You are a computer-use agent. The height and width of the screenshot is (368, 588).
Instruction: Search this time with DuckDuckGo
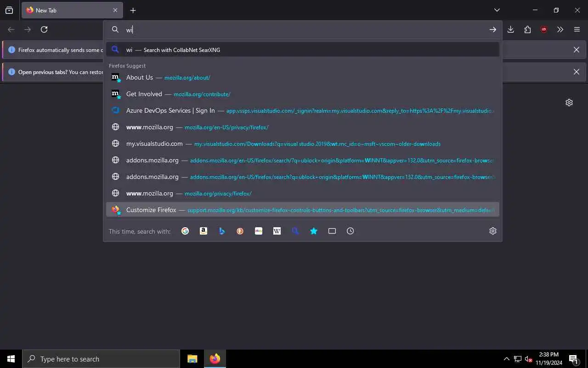[240, 231]
